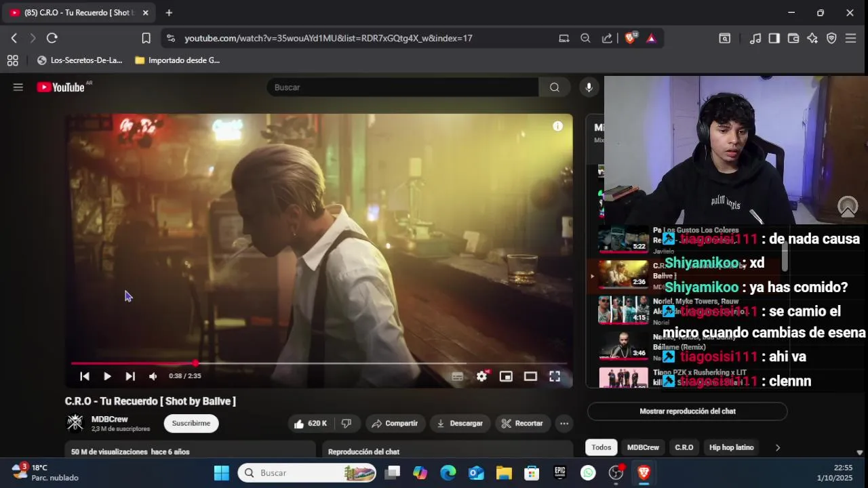Click Mostrar reproducción del chat button
The width and height of the screenshot is (868, 488).
pos(688,411)
